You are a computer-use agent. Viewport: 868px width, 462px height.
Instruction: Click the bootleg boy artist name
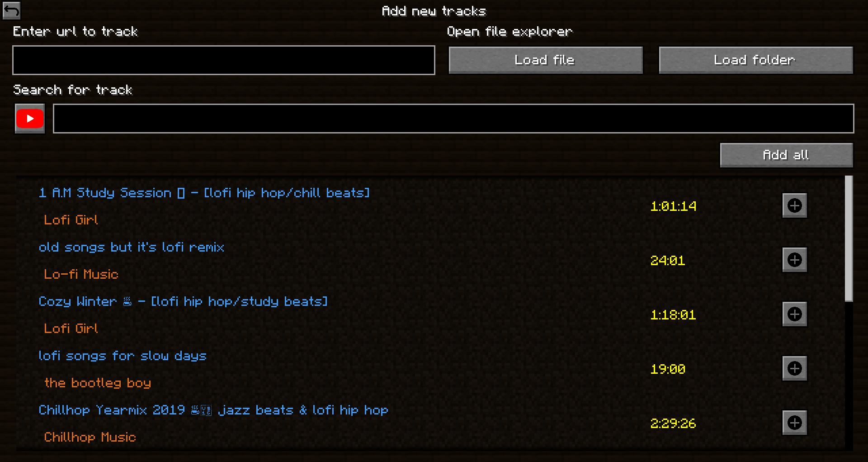[98, 383]
